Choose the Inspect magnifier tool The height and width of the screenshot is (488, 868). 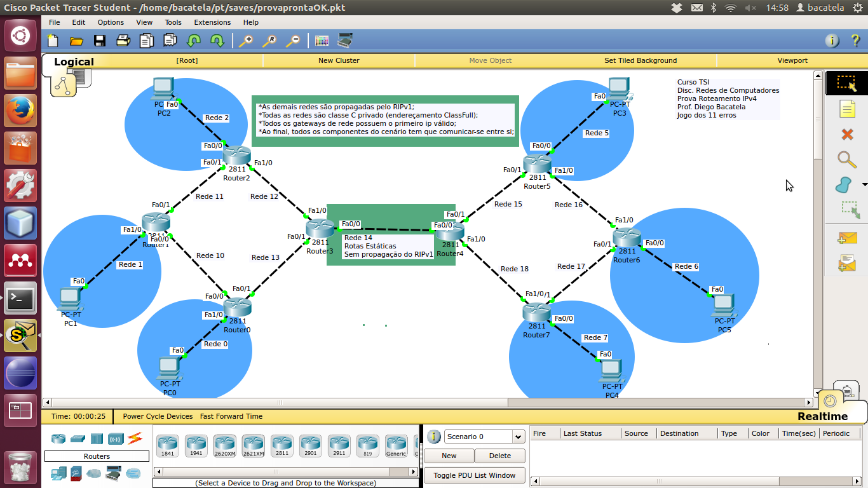tap(846, 159)
